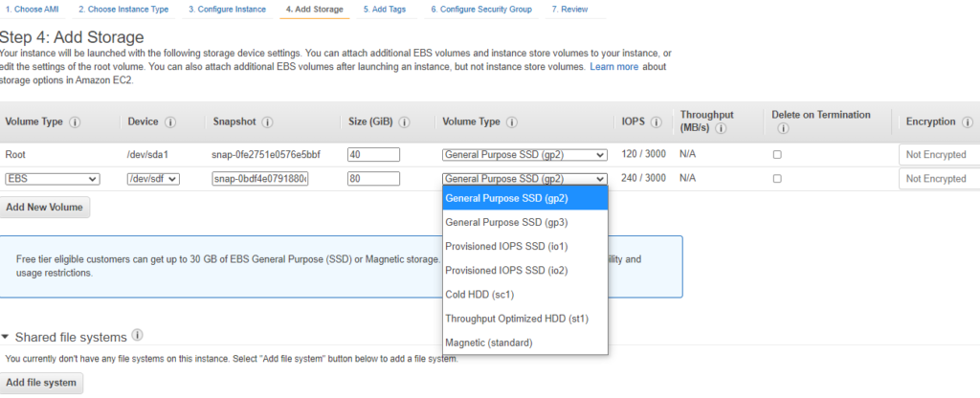The height and width of the screenshot is (398, 980).
Task: Open the EBS volume type dropdown
Action: (x=53, y=179)
